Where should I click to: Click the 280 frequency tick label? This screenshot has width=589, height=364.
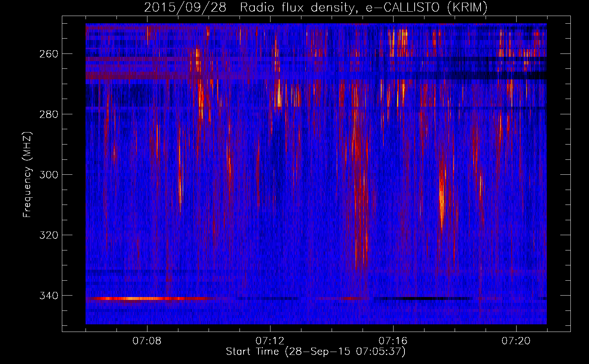pyautogui.click(x=48, y=114)
